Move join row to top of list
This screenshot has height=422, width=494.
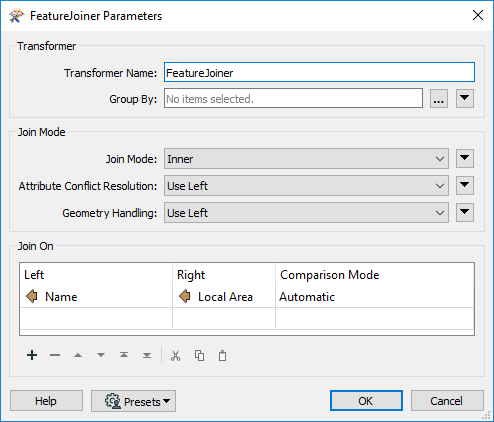(124, 355)
